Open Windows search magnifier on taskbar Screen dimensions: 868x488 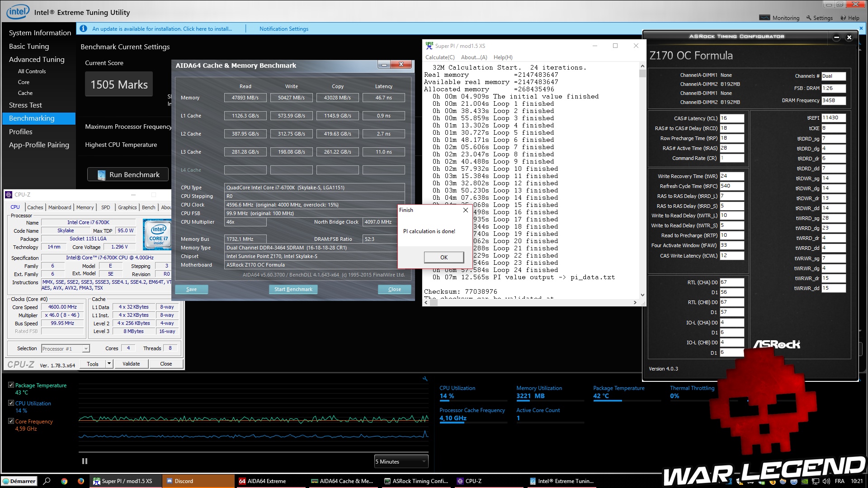click(47, 481)
